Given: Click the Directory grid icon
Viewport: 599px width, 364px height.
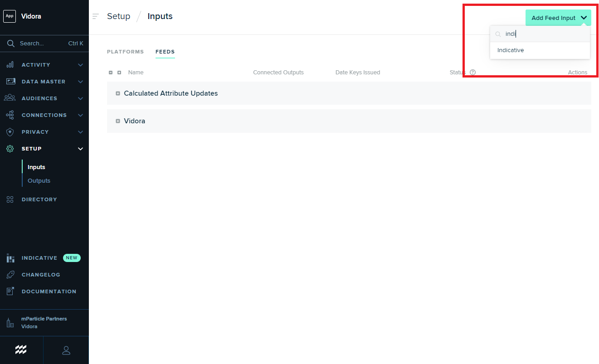Looking at the screenshot, I should pos(10,199).
